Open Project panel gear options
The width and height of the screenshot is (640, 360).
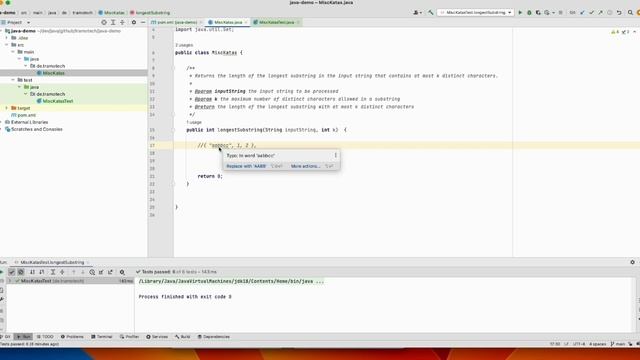click(133, 22)
